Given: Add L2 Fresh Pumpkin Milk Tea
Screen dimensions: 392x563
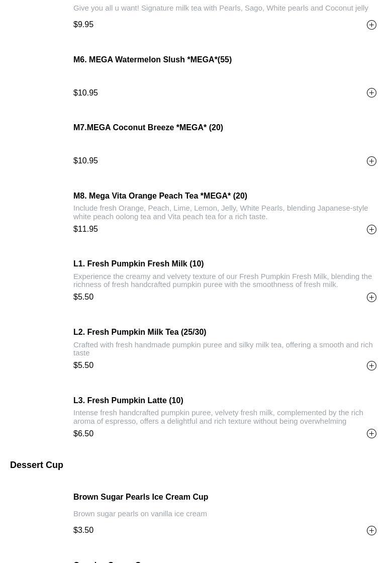Looking at the screenshot, I should pos(371,366).
